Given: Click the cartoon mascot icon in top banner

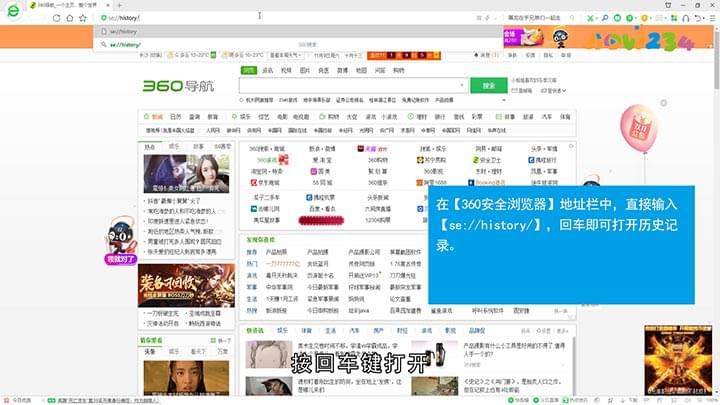Looking at the screenshot, I should (x=560, y=38).
